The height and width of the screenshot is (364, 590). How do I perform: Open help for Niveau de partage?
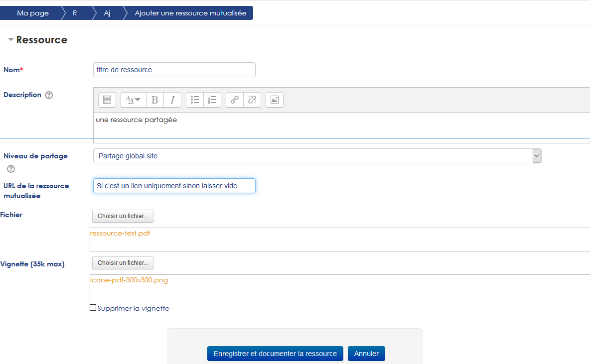tap(11, 169)
